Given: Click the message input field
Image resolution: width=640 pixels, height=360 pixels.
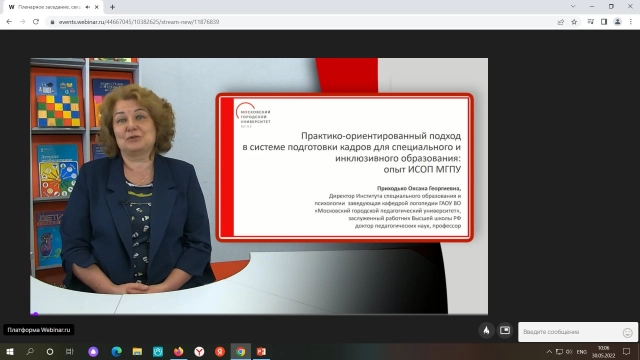Looking at the screenshot, I should pyautogui.click(x=571, y=332).
